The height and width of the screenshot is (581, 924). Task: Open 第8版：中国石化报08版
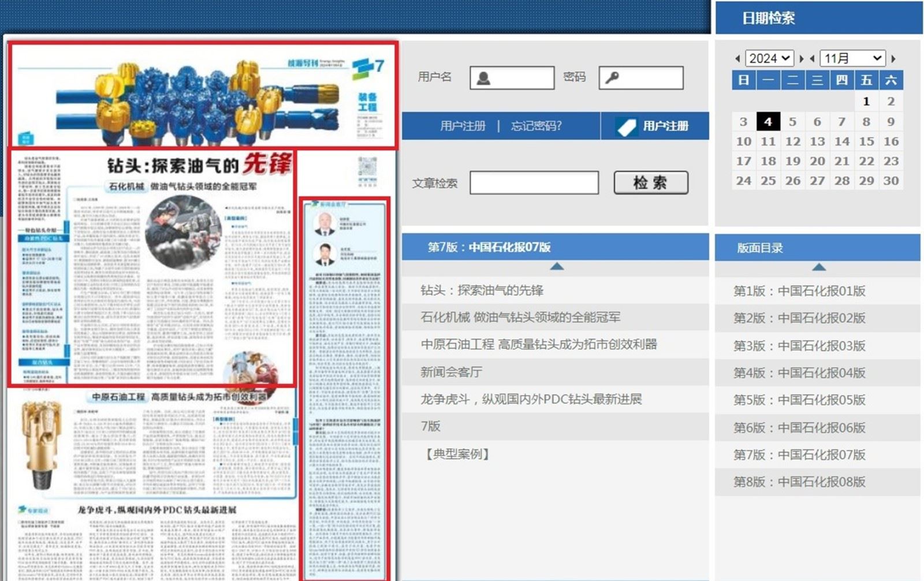point(799,482)
